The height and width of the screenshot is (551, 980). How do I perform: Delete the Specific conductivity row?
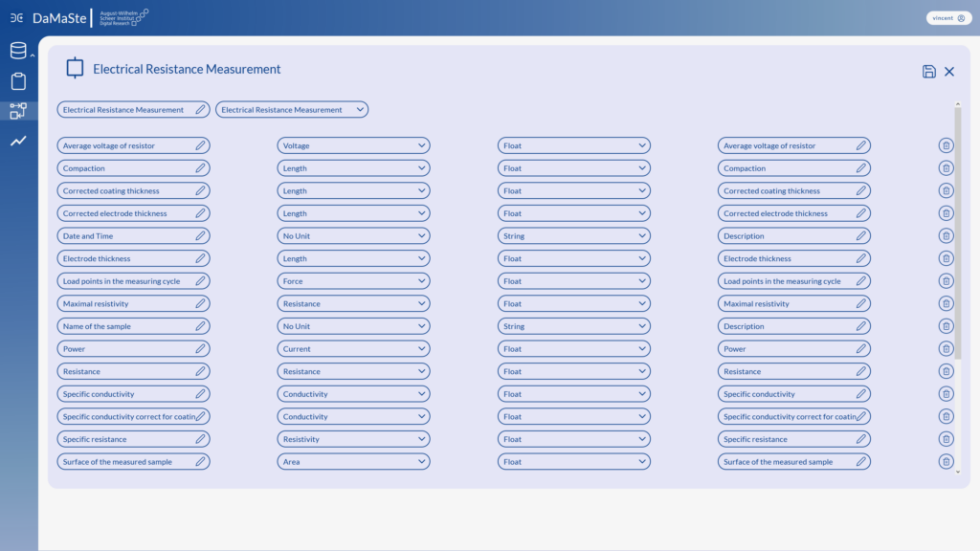point(946,393)
